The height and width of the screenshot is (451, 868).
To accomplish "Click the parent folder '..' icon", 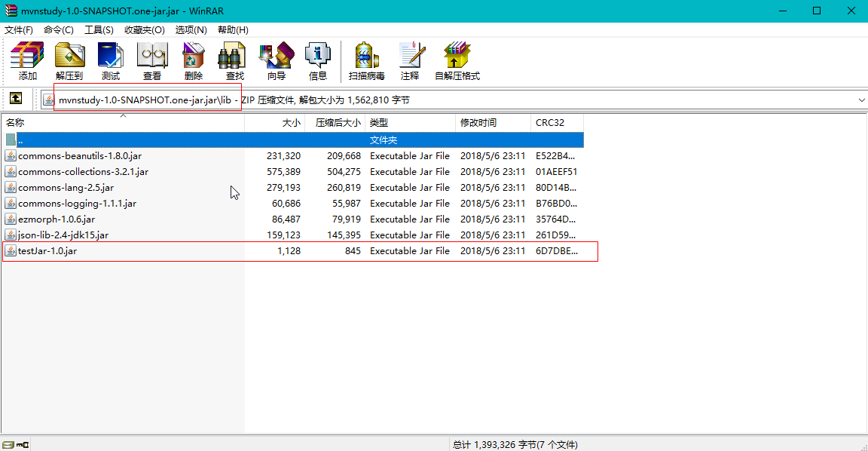I will tap(11, 140).
